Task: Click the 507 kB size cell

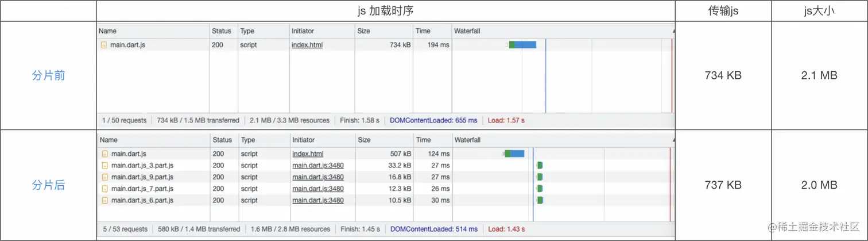Action: click(400, 154)
